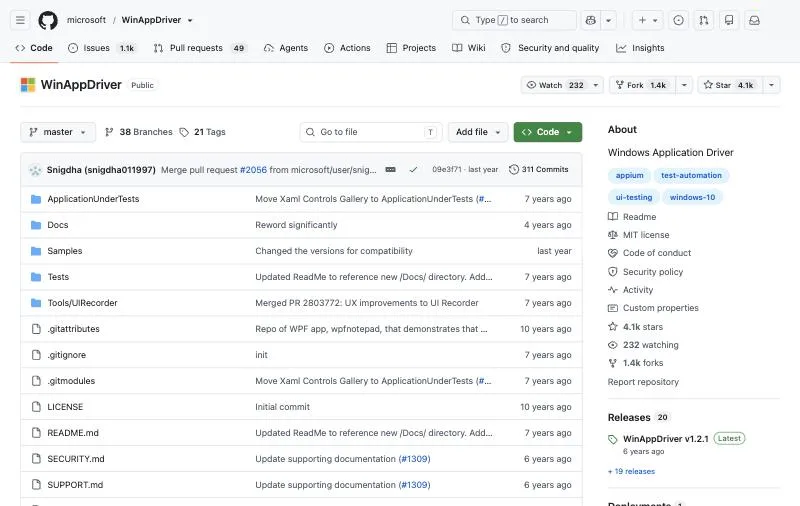The width and height of the screenshot is (800, 506).
Task: Open the .gitattributes file
Action: tap(73, 329)
